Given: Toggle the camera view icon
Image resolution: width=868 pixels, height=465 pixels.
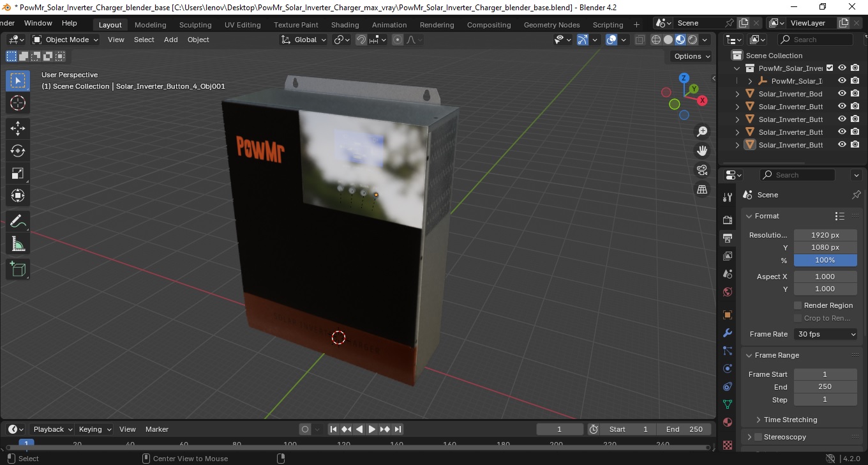Looking at the screenshot, I should pyautogui.click(x=702, y=170).
